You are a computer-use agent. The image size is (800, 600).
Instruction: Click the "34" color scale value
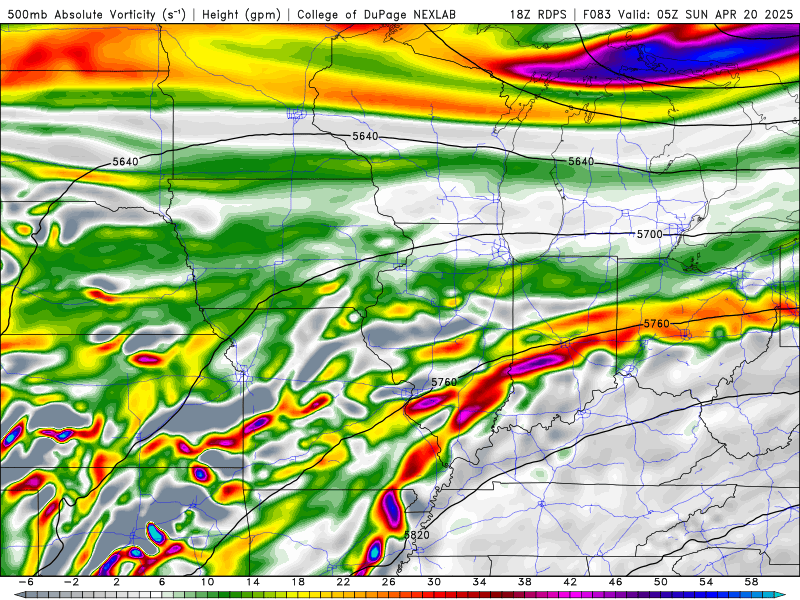pyautogui.click(x=480, y=582)
